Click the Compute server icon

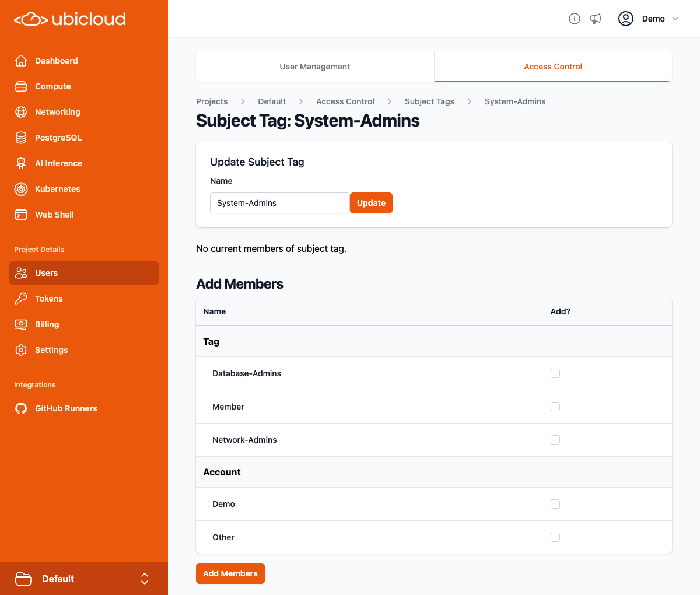[x=21, y=86]
